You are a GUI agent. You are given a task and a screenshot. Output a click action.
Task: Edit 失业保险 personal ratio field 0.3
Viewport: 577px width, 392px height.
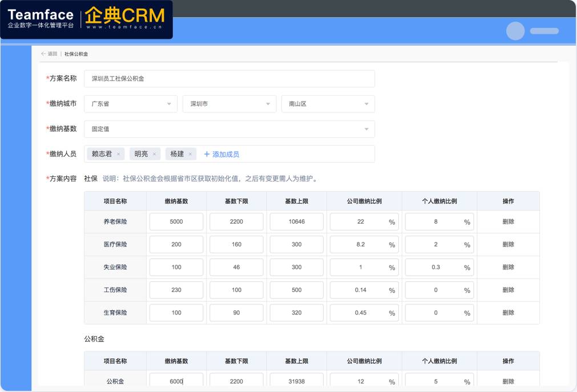tap(439, 267)
